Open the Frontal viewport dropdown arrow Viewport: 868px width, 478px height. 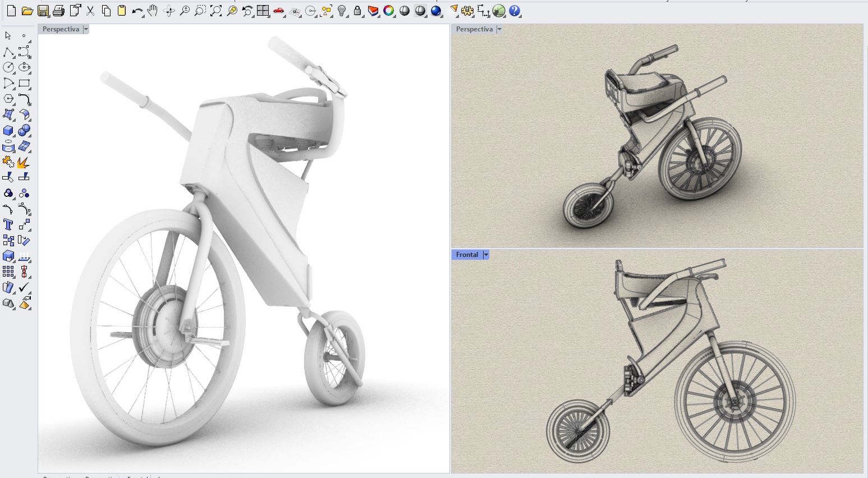tap(486, 255)
